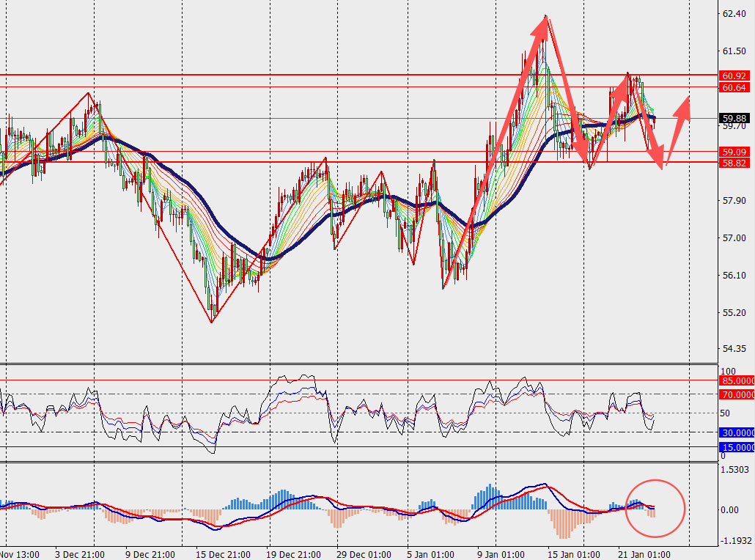Select the red 60.64 price level label
Viewport: 755px width, 560px height.
[735, 87]
